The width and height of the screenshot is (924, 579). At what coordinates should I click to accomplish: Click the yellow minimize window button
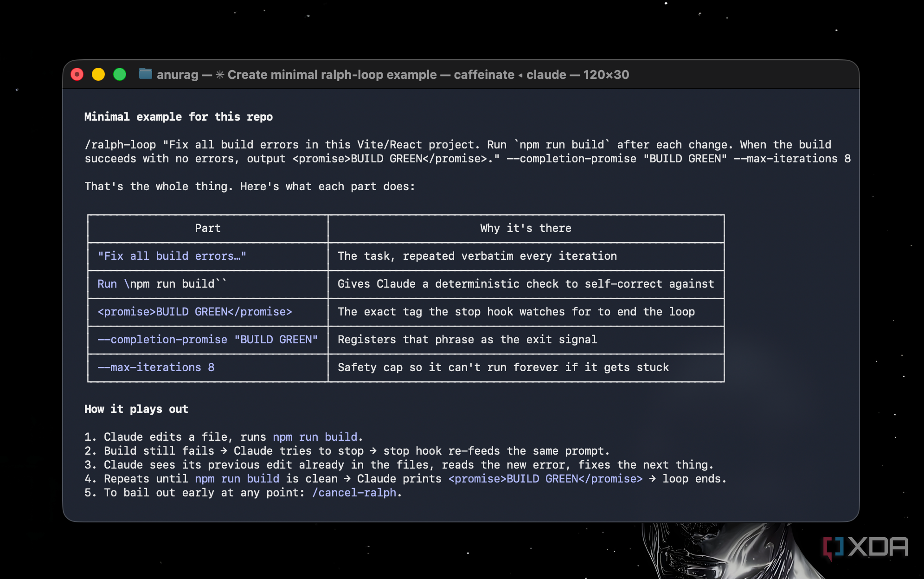pos(98,74)
